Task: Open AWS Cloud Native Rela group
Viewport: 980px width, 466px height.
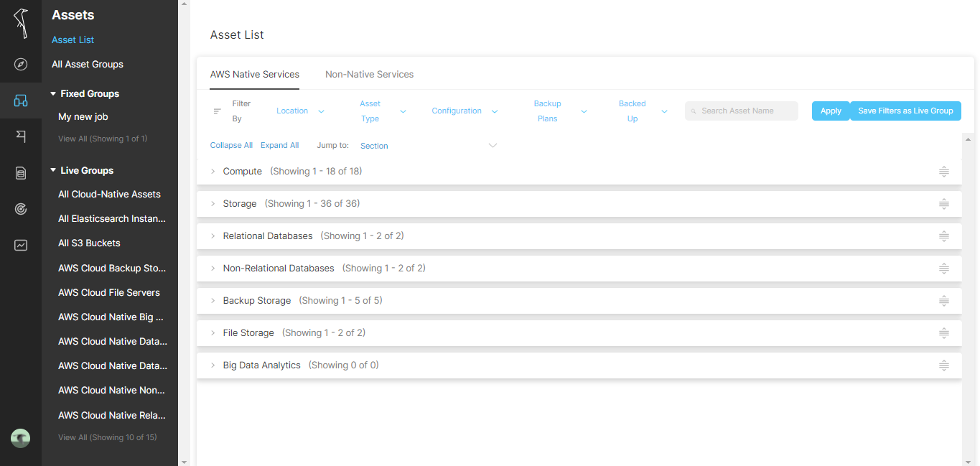Action: click(x=112, y=416)
